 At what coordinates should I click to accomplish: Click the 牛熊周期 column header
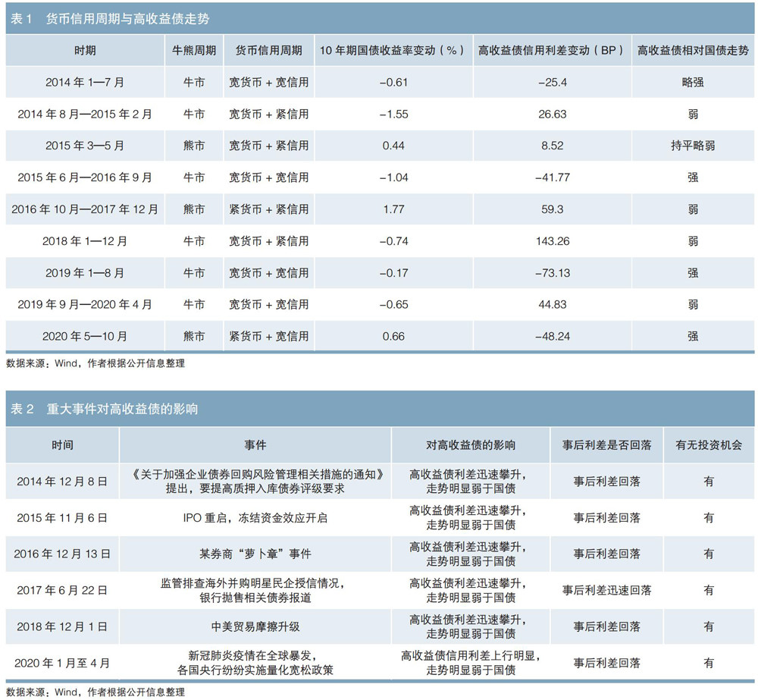coord(194,51)
